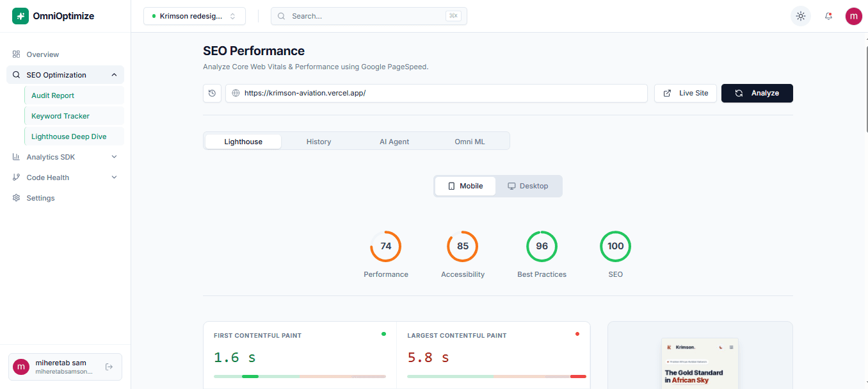Select the Lighthouse tab
Image resolution: width=868 pixels, height=389 pixels.
[243, 142]
